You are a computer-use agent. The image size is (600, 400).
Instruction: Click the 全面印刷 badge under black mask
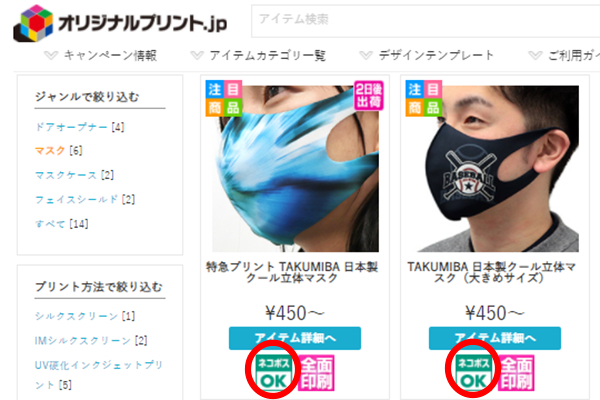coord(516,373)
